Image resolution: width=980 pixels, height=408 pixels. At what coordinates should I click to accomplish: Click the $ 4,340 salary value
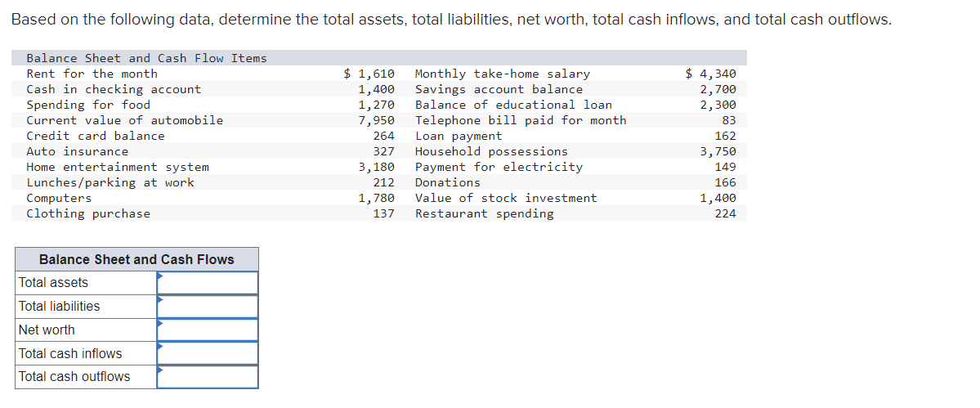pos(711,74)
